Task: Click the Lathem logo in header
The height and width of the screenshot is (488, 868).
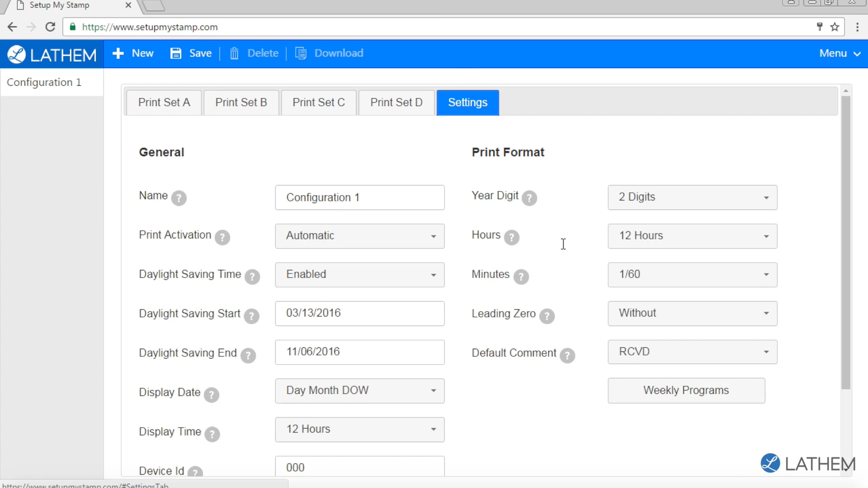Action: [52, 54]
